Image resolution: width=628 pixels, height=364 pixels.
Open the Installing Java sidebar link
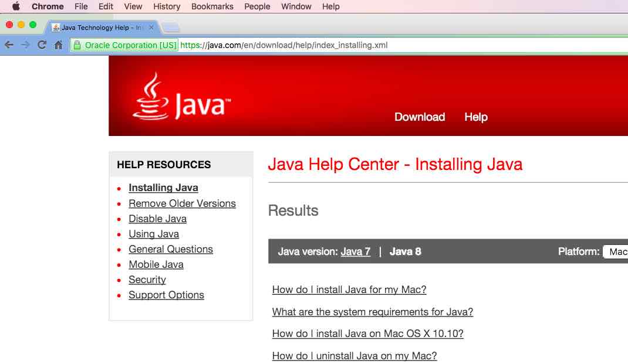click(x=163, y=188)
